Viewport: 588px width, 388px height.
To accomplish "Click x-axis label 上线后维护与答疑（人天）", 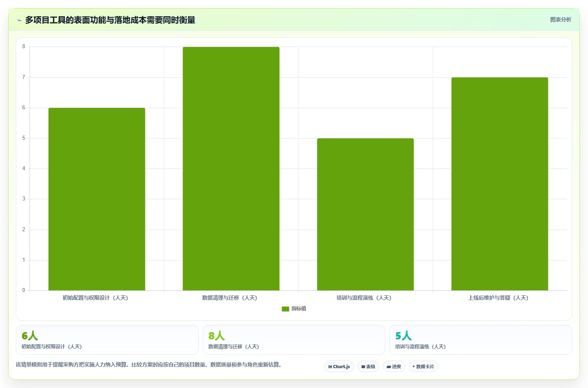I will pyautogui.click(x=498, y=298).
